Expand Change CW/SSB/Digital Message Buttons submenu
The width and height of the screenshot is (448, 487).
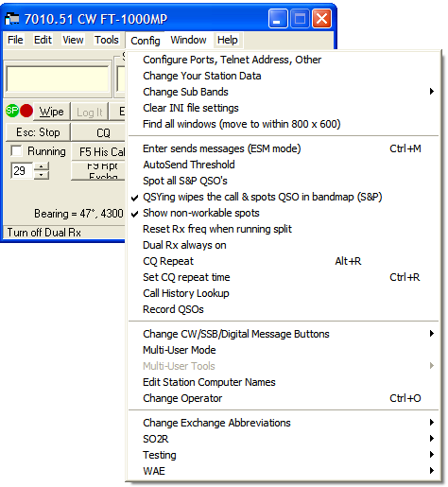pyautogui.click(x=284, y=334)
